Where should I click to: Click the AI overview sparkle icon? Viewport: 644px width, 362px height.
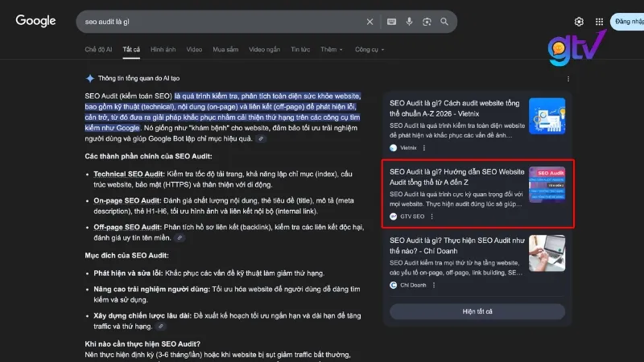(90, 78)
